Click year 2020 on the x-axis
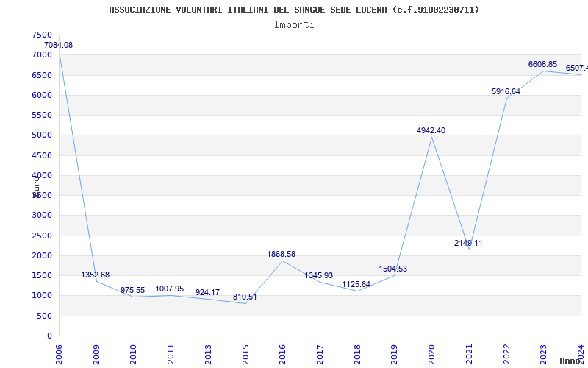The width and height of the screenshot is (588, 368). tap(431, 351)
